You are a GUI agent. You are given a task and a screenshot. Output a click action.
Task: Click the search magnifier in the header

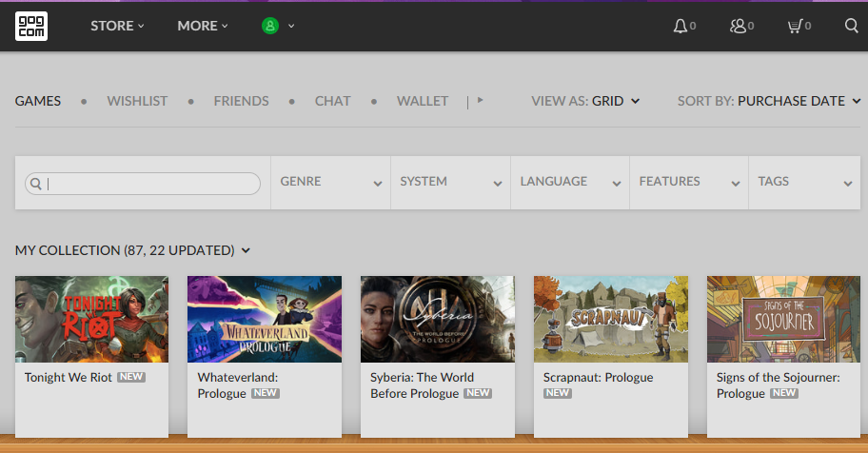[852, 26]
